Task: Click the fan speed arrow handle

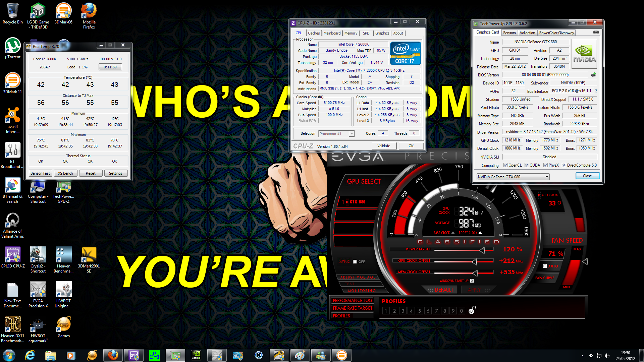Action: 585,261
